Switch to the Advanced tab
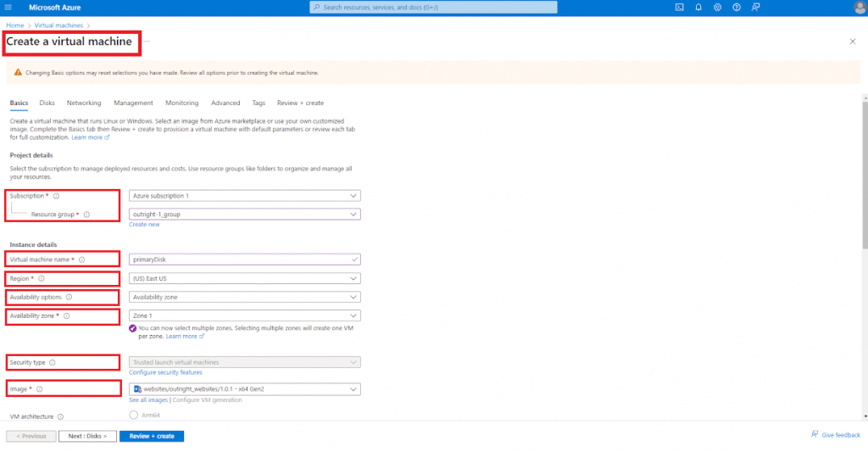The width and height of the screenshot is (868, 452). pos(225,103)
